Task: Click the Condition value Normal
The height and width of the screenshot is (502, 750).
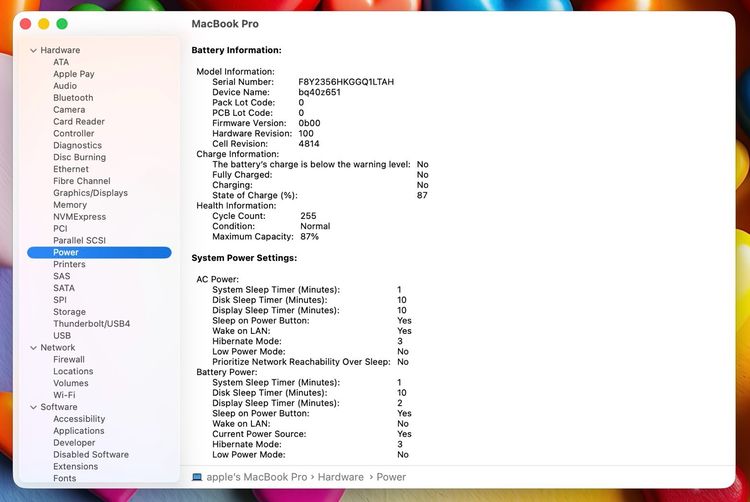Action: 315,226
